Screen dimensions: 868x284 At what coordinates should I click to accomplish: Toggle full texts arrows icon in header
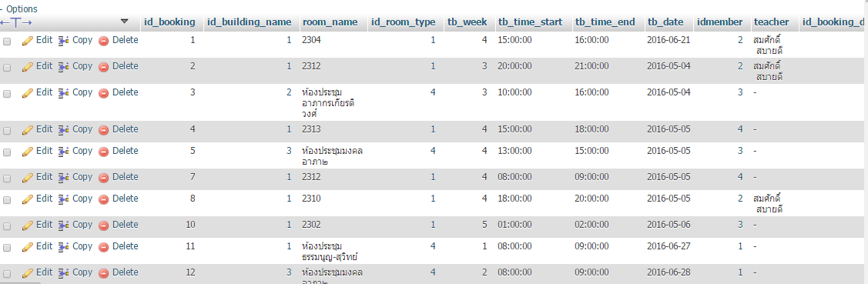(16, 22)
